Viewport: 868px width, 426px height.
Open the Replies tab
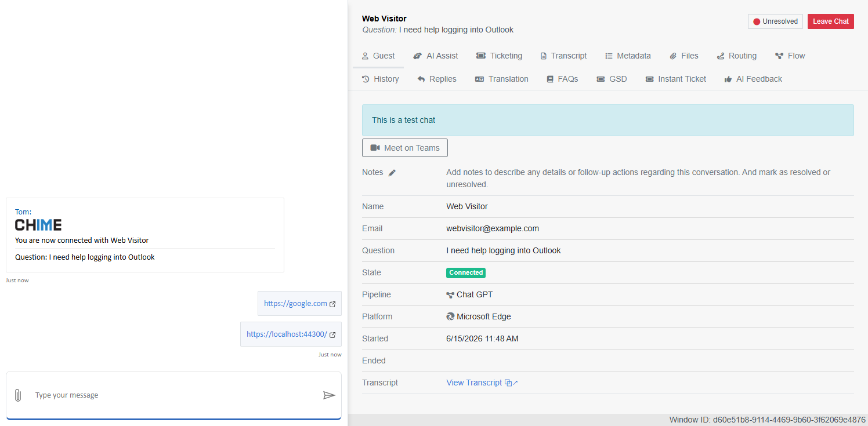[437, 79]
